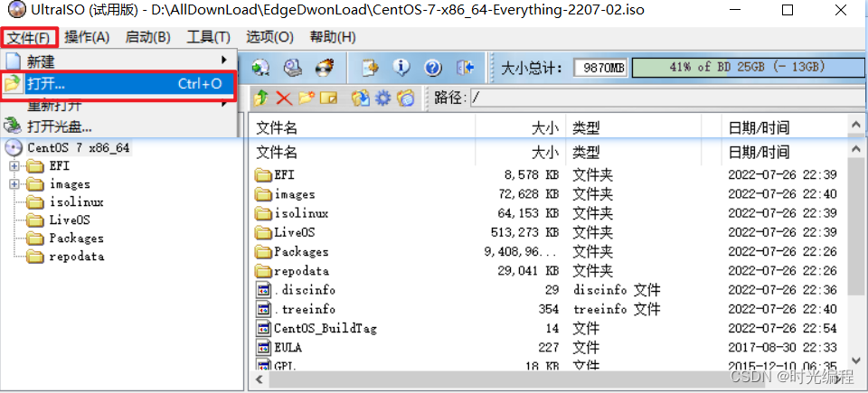
Task: Click the mount to virtual drive icon
Action: click(x=292, y=68)
